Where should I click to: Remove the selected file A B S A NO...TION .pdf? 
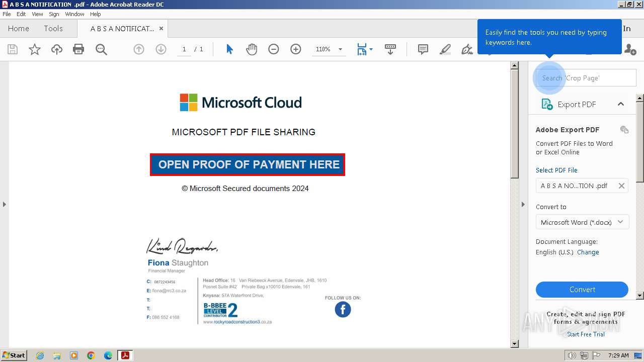(x=621, y=186)
